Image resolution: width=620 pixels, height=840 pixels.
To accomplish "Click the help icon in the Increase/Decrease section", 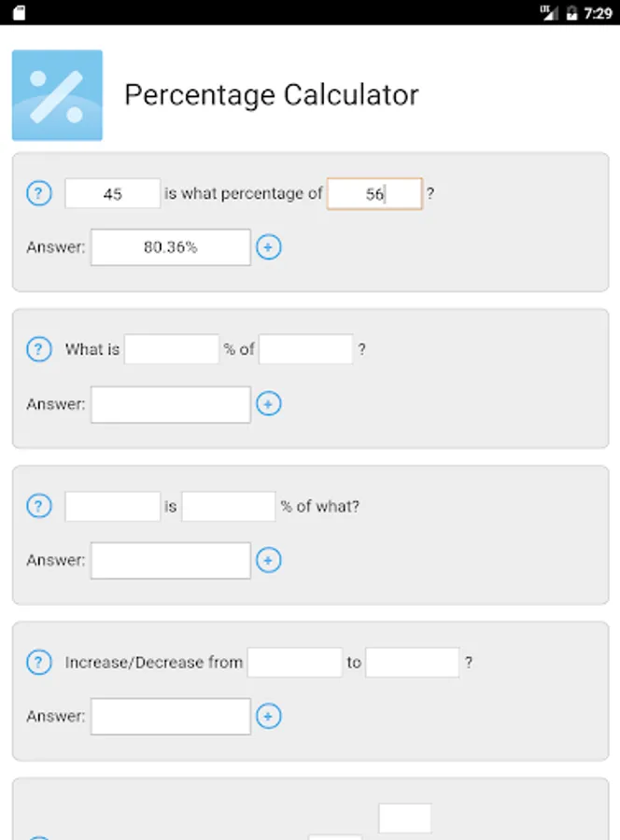I will point(39,662).
